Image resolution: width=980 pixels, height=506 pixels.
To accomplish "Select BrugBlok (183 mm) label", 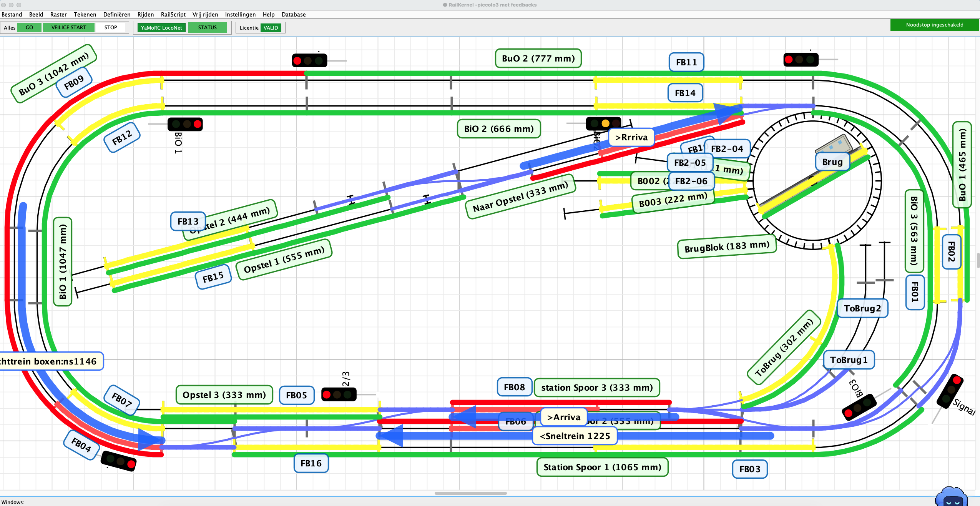I will 727,246.
